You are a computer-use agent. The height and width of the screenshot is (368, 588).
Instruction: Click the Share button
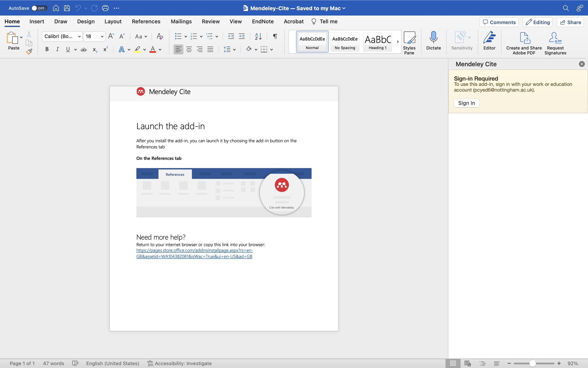click(x=570, y=22)
